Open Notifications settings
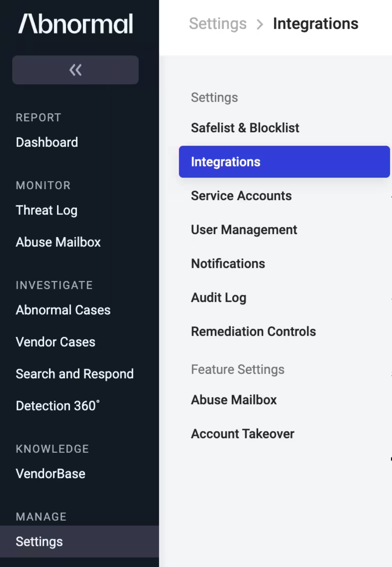Screen dimensions: 392x567 [228, 263]
